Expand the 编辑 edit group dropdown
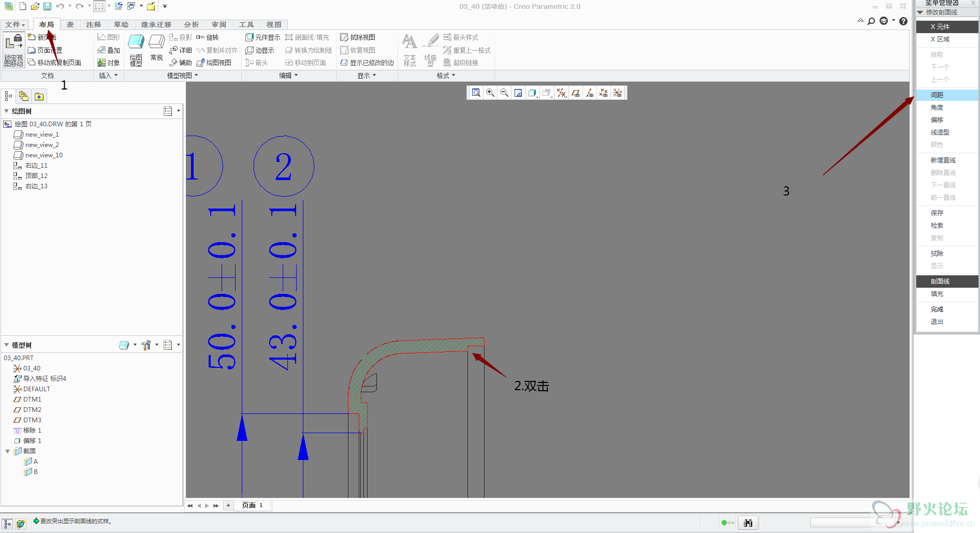 point(288,76)
